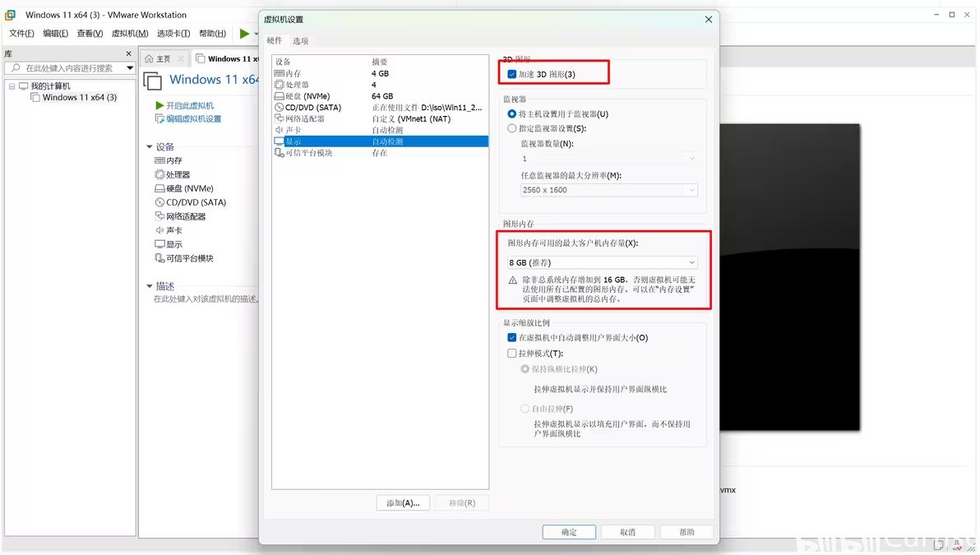Click the warning triangle icon under graphics memory
Image resolution: width=980 pixels, height=555 pixels.
(x=512, y=280)
